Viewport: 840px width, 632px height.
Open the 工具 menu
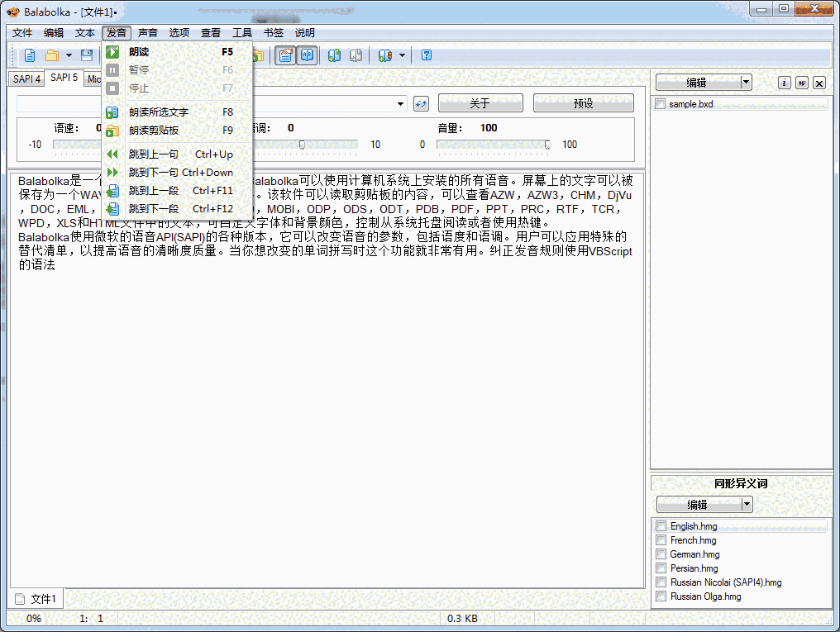tap(242, 33)
